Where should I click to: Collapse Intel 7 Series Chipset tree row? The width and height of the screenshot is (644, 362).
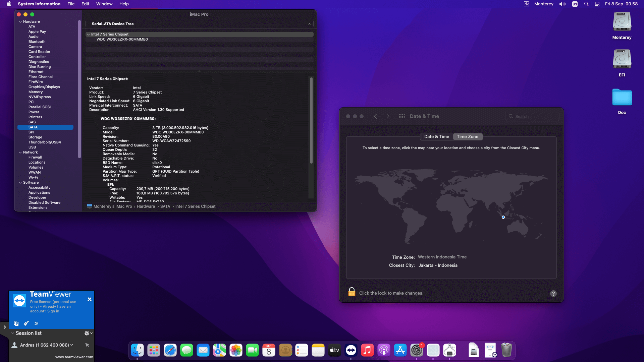pos(89,34)
